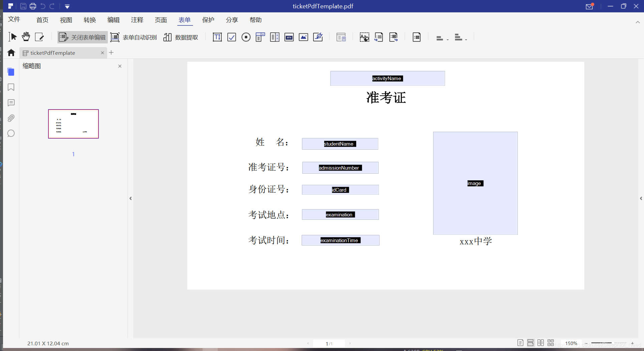644x351 pixels.
Task: Select the digital signature field tool
Action: coord(318,37)
